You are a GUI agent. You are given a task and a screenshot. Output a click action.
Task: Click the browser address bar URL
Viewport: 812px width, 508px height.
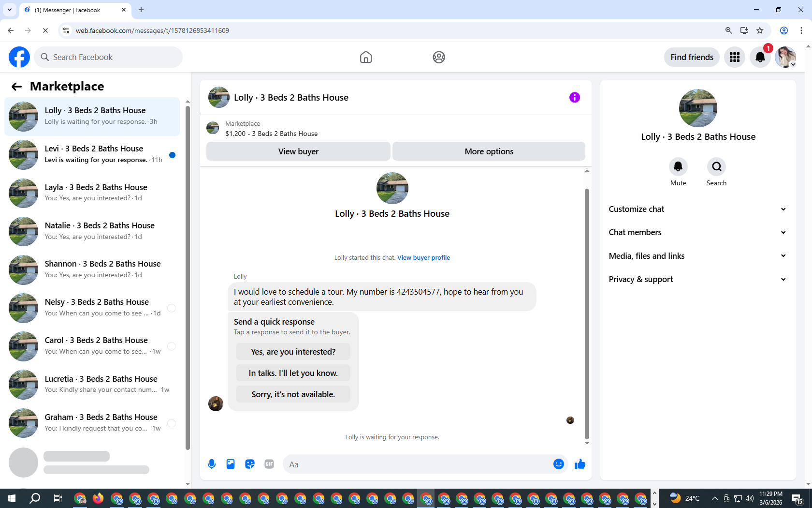click(152, 30)
